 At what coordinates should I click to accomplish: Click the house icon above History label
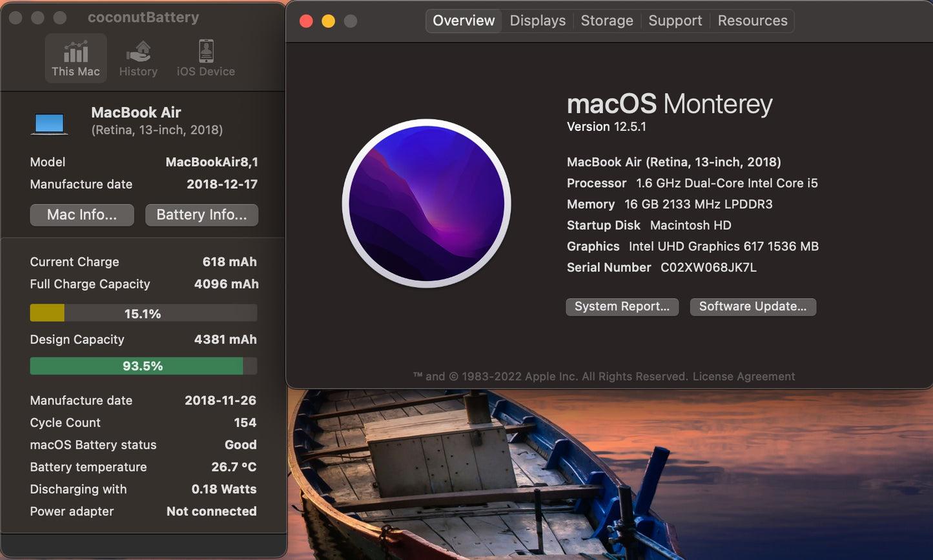tap(138, 50)
